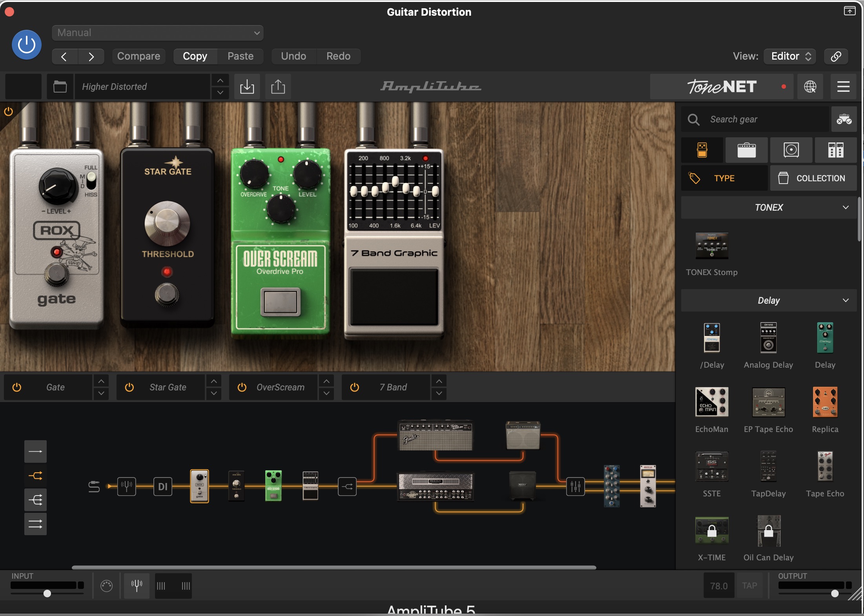This screenshot has height=616, width=864.
Task: Select the three-way split routing icon
Action: (35, 500)
